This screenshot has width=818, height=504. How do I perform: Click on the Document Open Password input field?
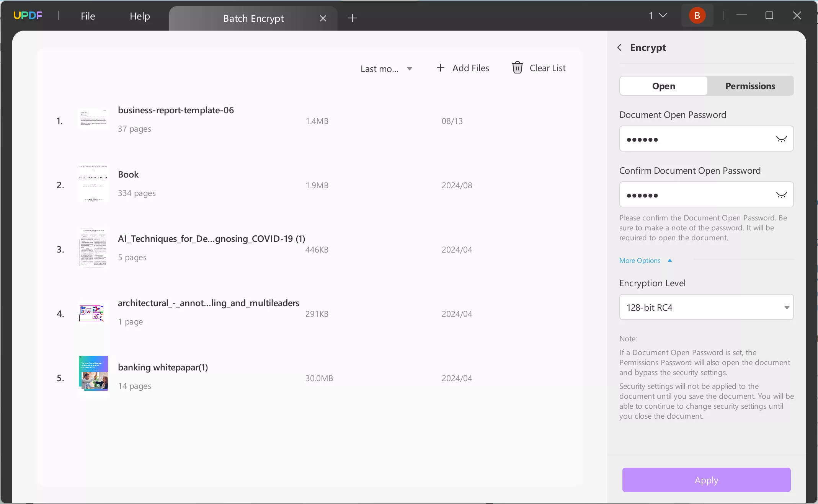[x=706, y=139]
